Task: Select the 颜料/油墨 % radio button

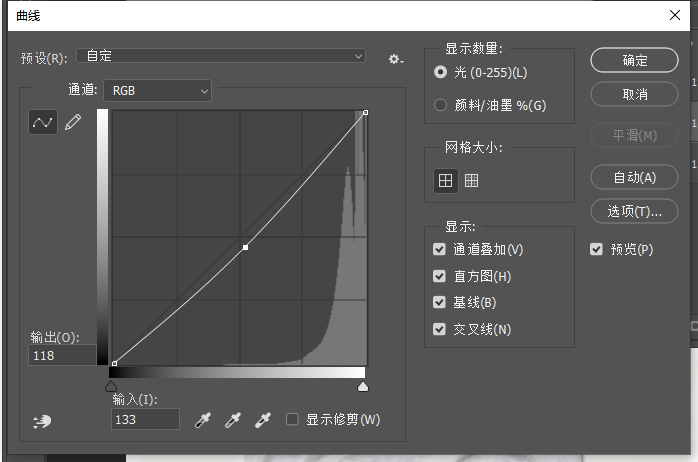Action: (440, 105)
